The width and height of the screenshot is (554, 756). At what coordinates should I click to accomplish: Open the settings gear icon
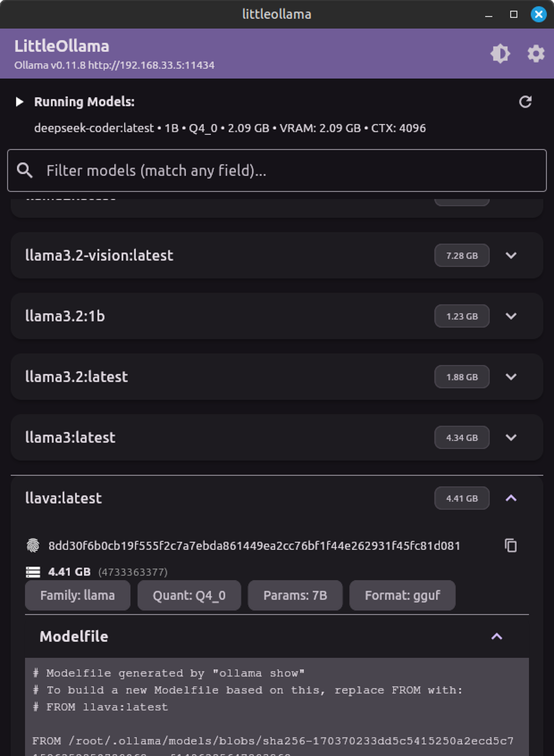pos(536,54)
